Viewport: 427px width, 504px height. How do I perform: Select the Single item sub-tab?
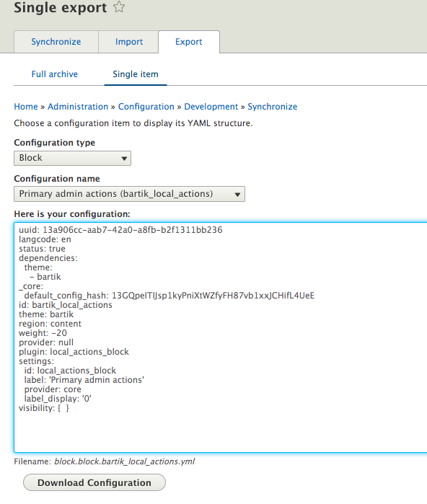tap(136, 74)
